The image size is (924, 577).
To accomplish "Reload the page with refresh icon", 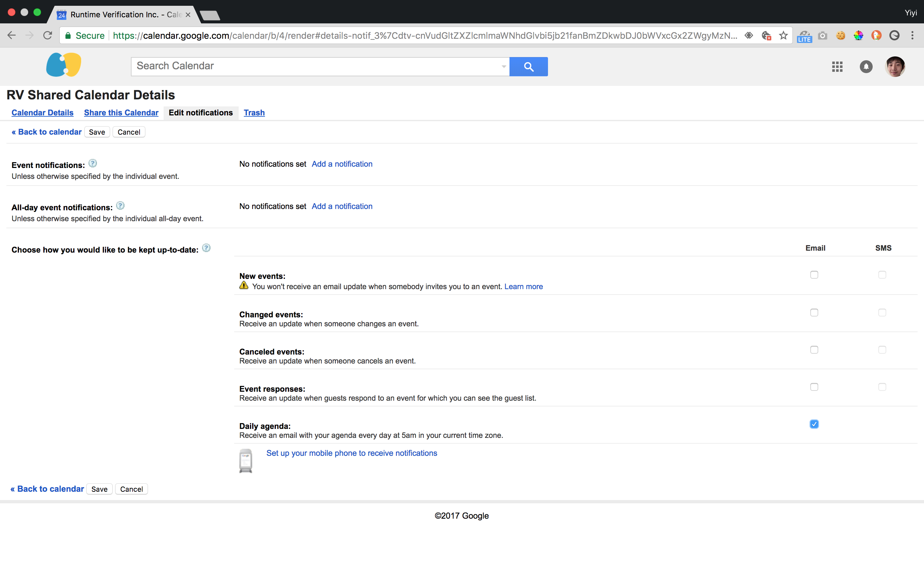I will tap(47, 36).
